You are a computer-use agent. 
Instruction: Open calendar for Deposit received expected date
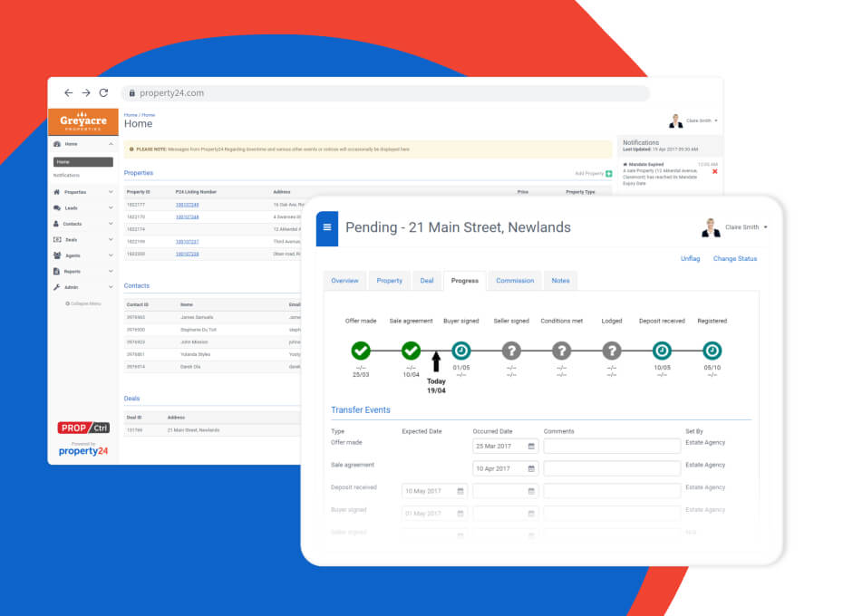[x=460, y=491]
